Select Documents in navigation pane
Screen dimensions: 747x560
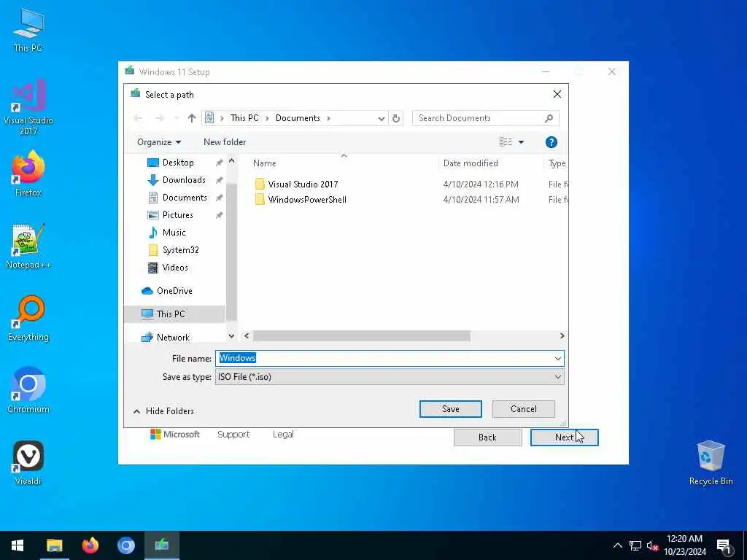coord(185,198)
